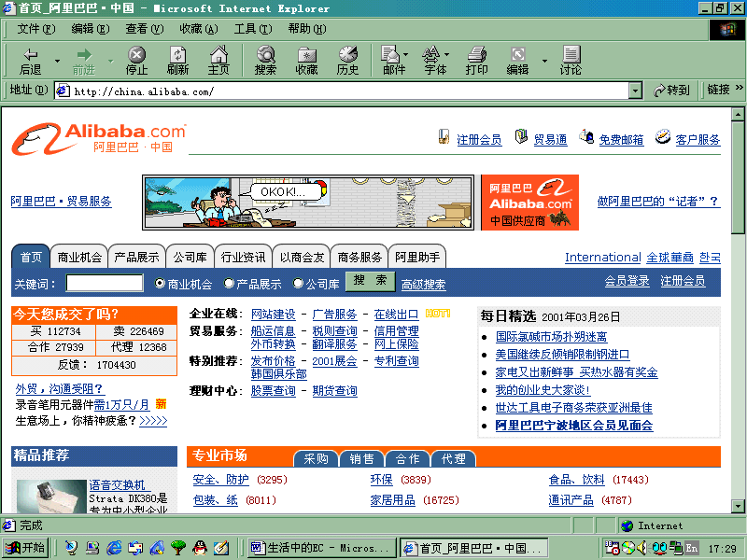This screenshot has width=747, height=560.
Task: Open the Font size dropdown arrow
Action: click(x=447, y=54)
